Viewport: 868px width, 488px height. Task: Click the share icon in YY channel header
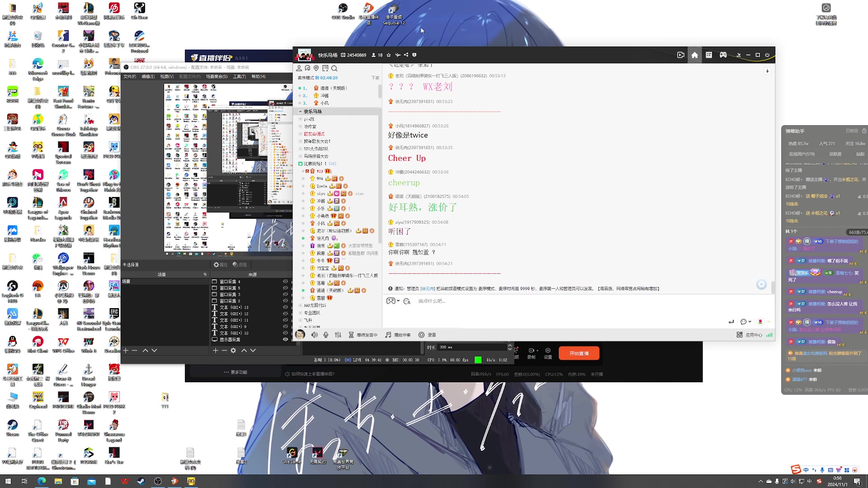coord(406,55)
